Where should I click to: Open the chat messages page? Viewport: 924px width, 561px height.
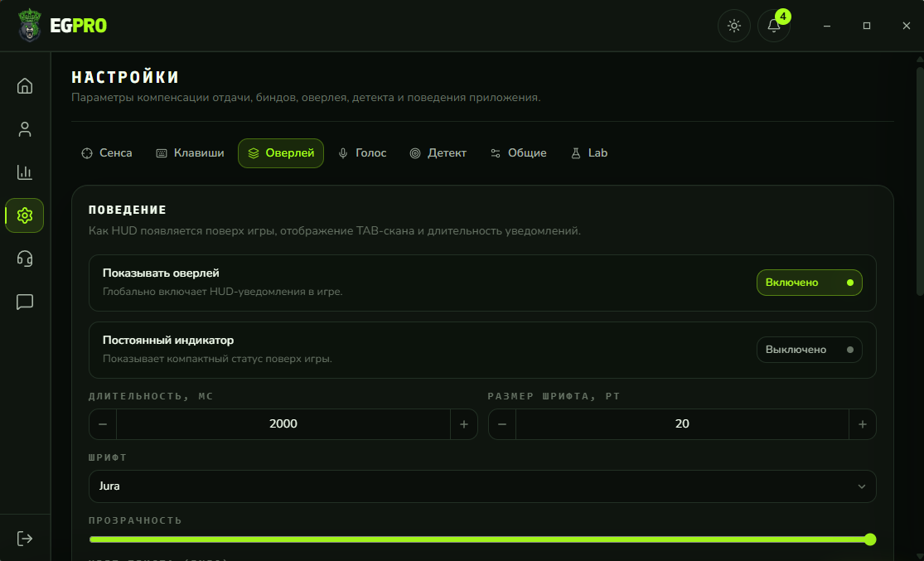(25, 302)
